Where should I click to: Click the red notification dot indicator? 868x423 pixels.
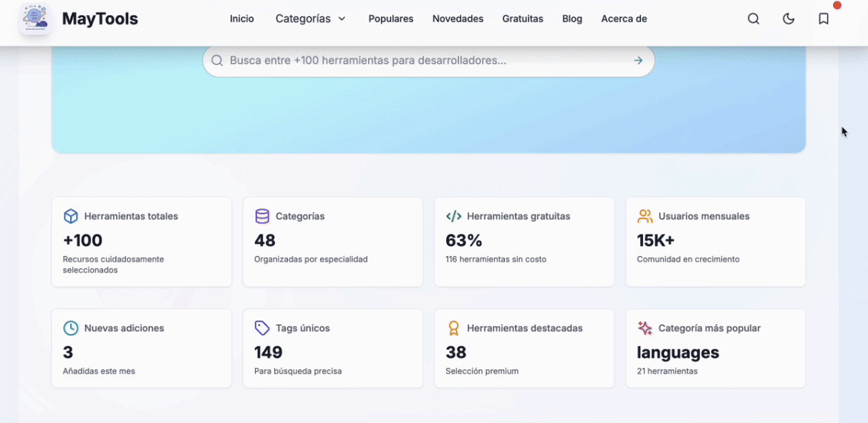(x=837, y=5)
